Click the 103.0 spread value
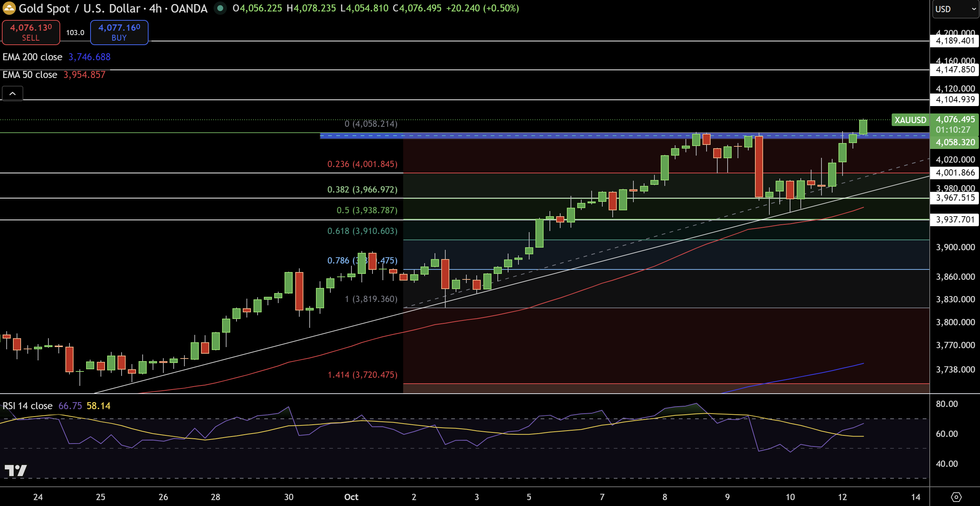The width and height of the screenshot is (980, 506). tap(75, 33)
